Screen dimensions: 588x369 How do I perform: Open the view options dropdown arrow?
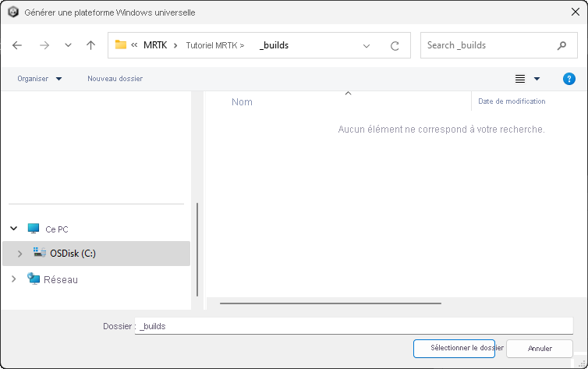pyautogui.click(x=537, y=79)
